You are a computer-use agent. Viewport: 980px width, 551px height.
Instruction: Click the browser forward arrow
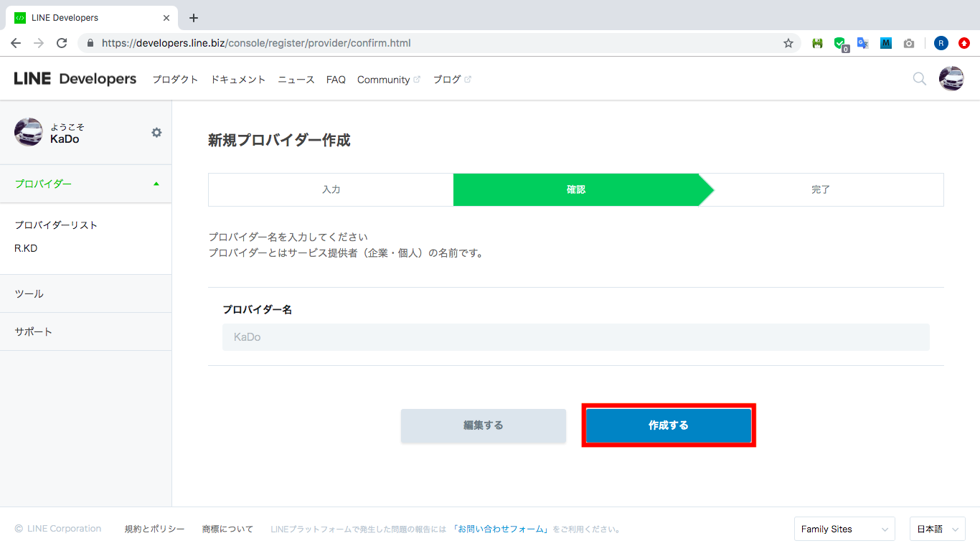tap(39, 43)
